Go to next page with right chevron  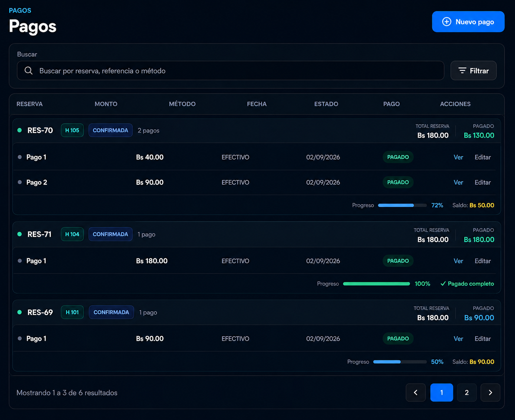490,393
